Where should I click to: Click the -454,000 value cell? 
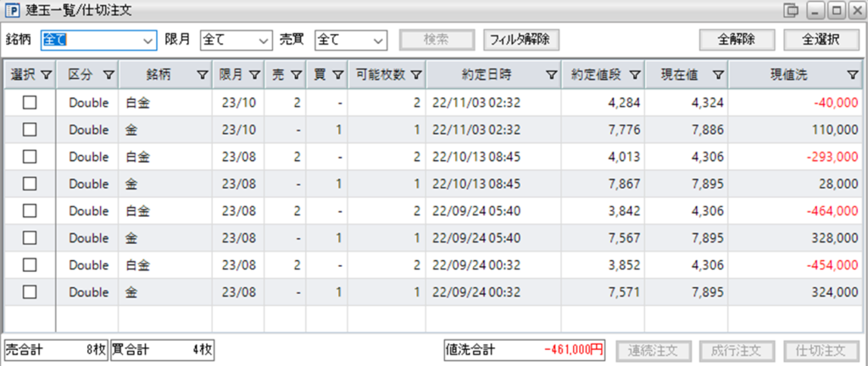(x=794, y=265)
